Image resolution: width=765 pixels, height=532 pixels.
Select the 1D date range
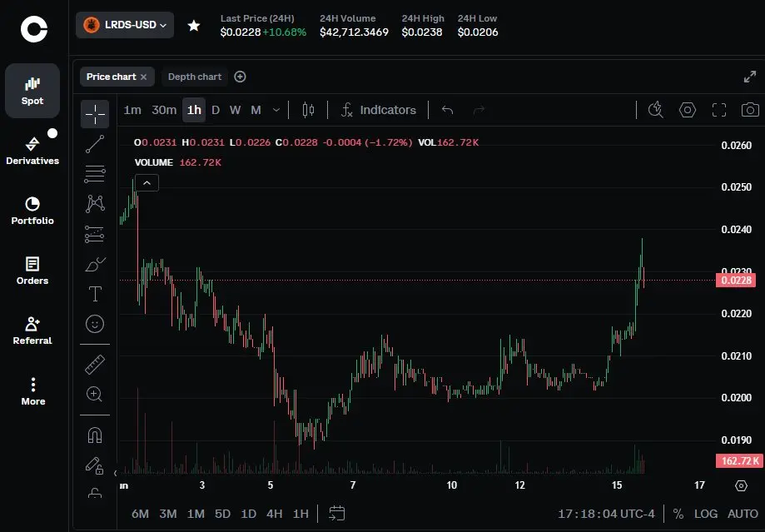[x=248, y=514]
